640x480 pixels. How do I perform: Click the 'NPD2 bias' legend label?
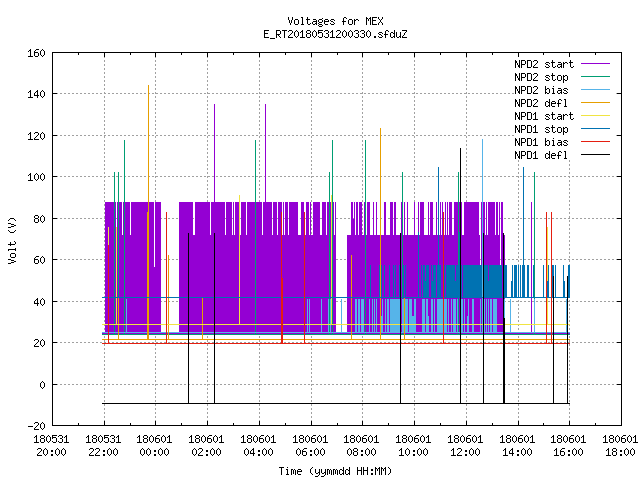point(541,90)
